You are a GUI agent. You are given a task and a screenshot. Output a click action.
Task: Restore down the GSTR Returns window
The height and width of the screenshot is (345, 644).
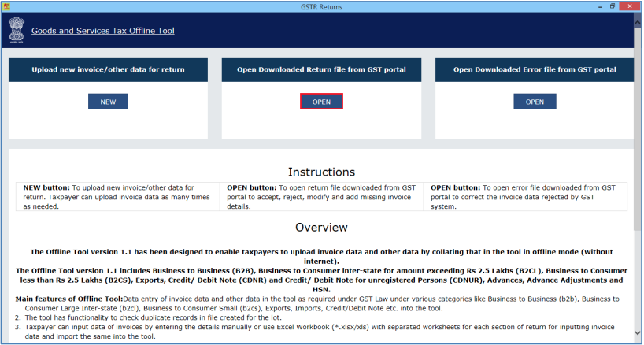613,6
